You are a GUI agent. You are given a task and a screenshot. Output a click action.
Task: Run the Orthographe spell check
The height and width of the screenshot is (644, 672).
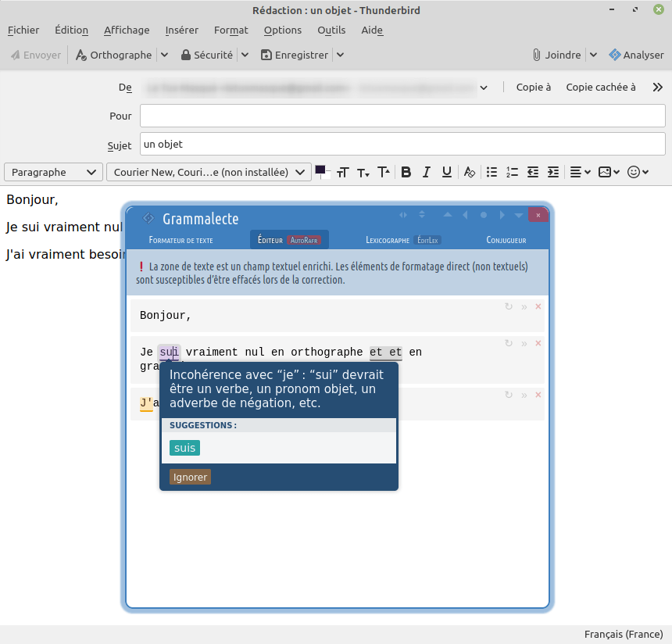[114, 55]
